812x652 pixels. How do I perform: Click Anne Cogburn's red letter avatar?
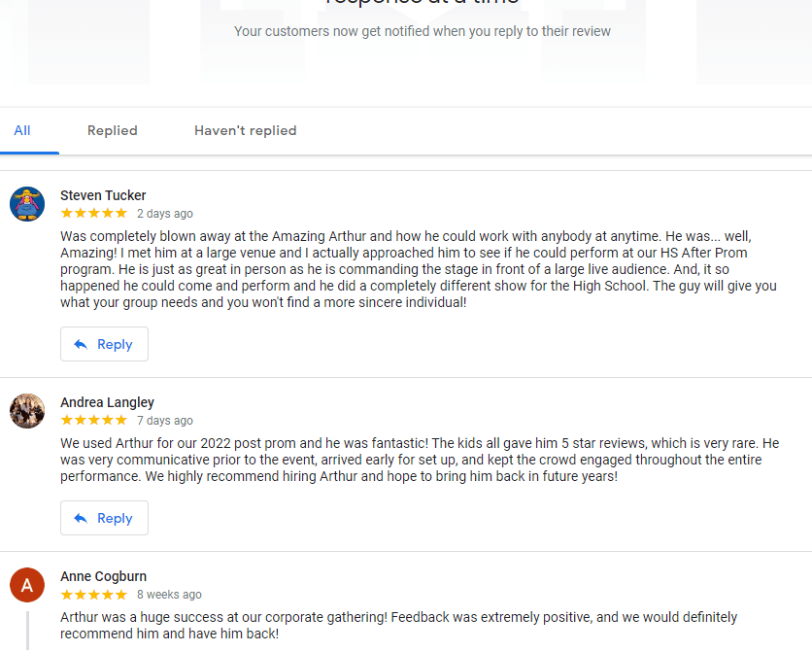27,585
